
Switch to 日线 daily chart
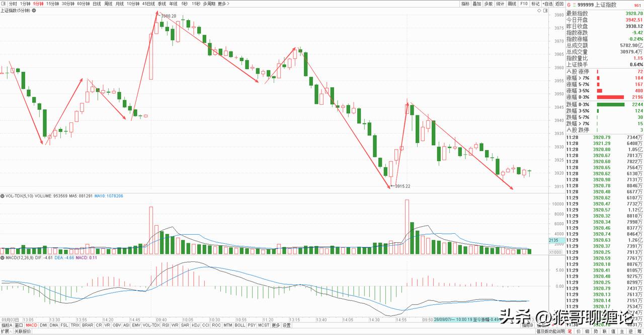97,4
